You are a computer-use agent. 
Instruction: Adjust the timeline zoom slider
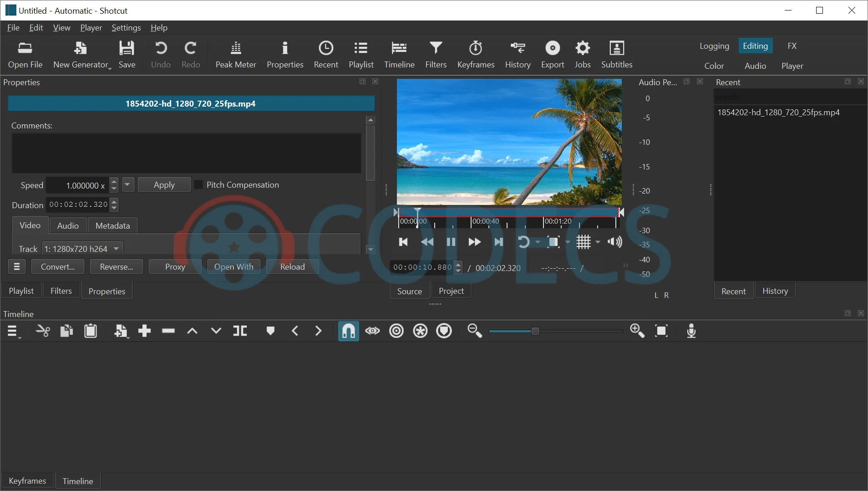(536, 331)
